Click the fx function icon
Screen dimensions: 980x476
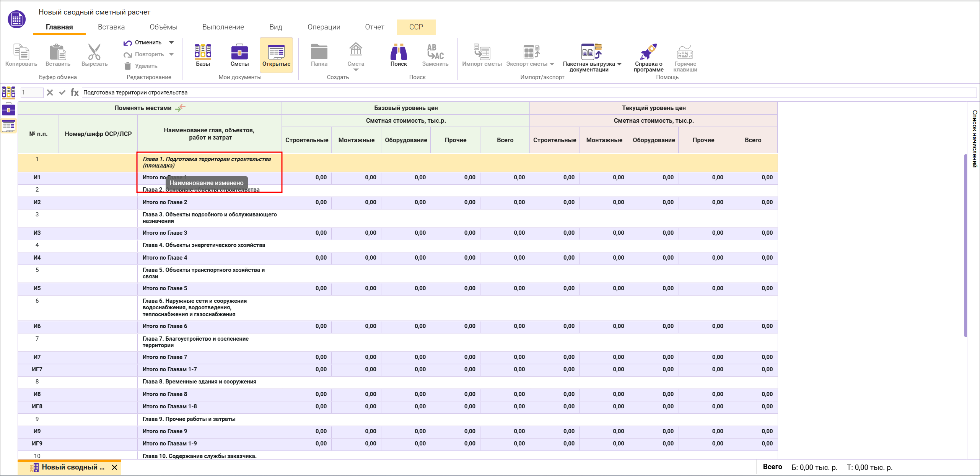coord(75,93)
